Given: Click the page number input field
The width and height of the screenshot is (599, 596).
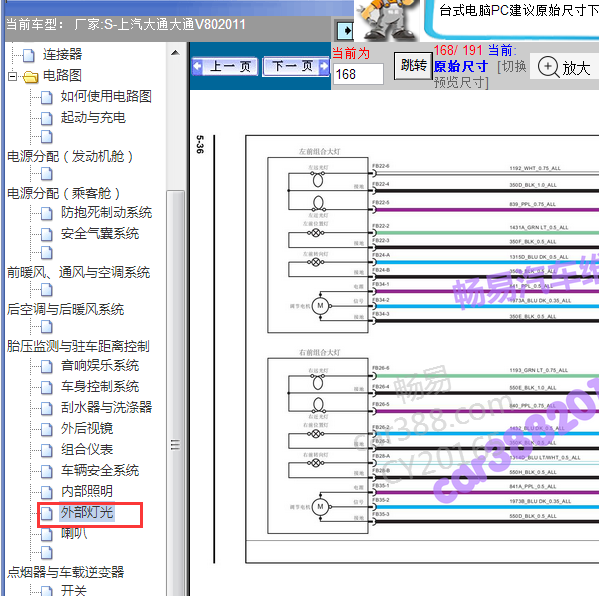Looking at the screenshot, I should [x=358, y=74].
